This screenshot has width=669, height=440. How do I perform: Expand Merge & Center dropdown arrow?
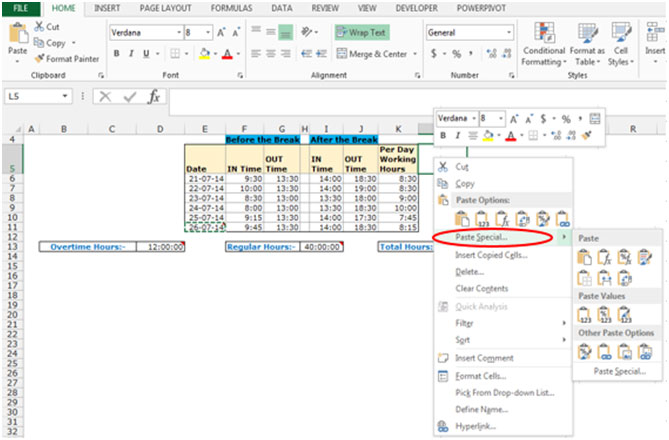click(415, 54)
